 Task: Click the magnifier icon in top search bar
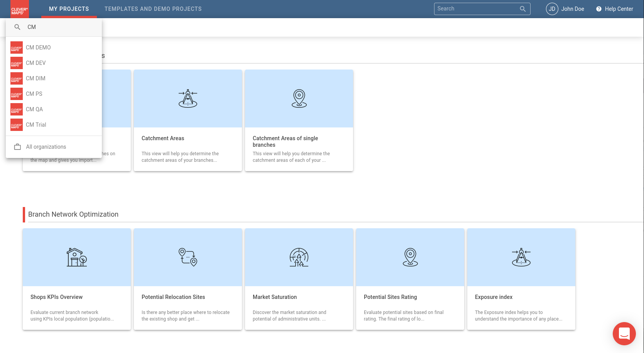tap(522, 9)
